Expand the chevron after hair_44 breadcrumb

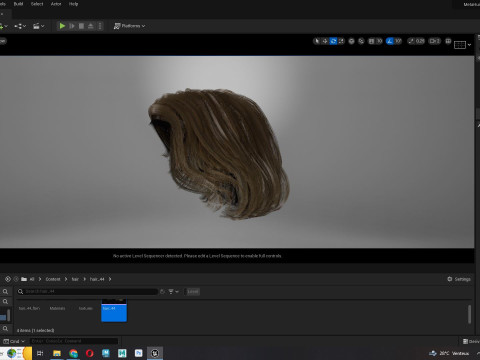(110, 279)
